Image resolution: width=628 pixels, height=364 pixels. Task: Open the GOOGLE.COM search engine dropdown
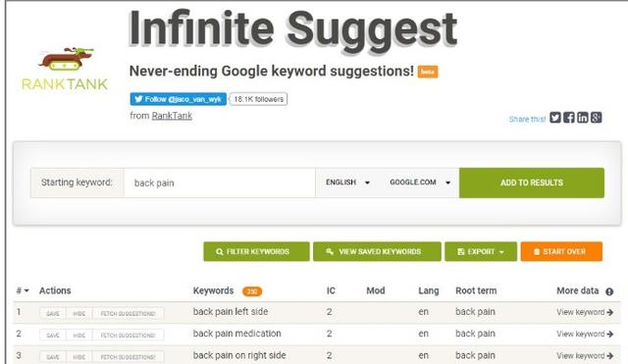click(x=420, y=182)
